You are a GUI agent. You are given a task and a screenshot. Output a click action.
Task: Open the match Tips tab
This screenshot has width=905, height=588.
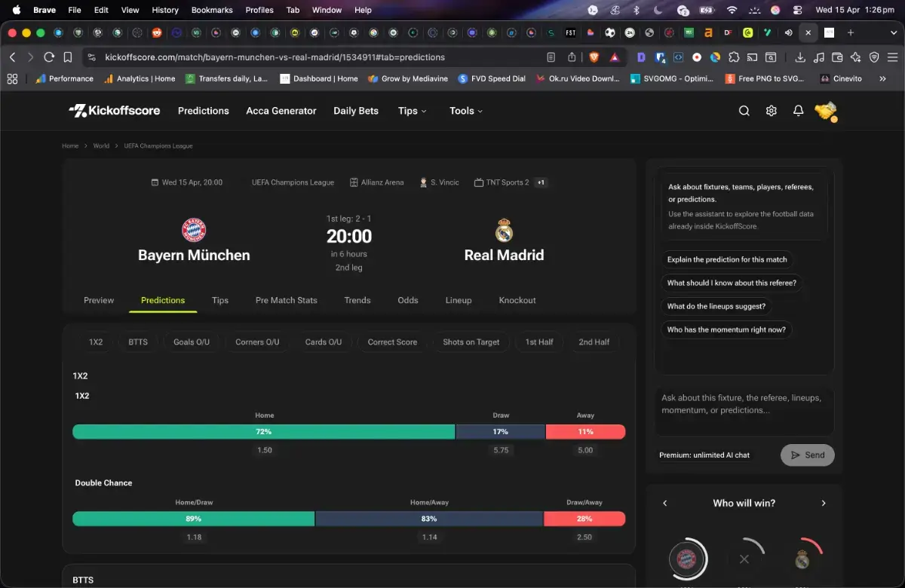tap(220, 300)
